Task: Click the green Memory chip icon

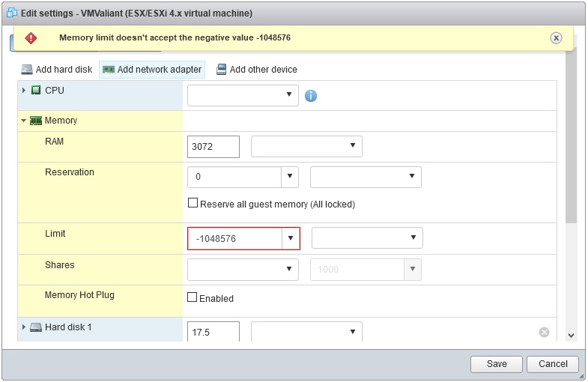Action: coord(36,121)
